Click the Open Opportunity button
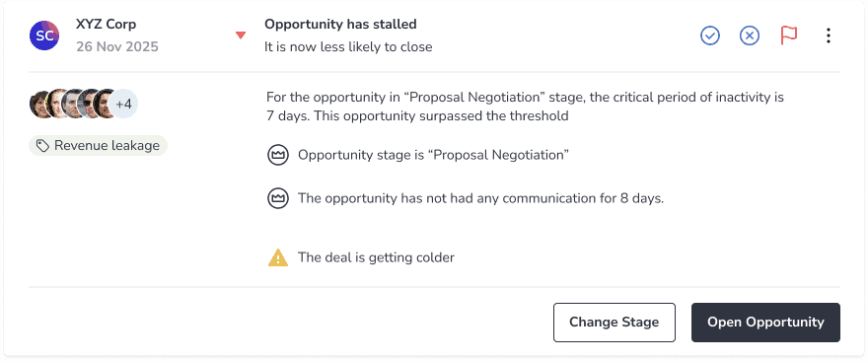Screen dimensions: 868x361 tap(765, 323)
